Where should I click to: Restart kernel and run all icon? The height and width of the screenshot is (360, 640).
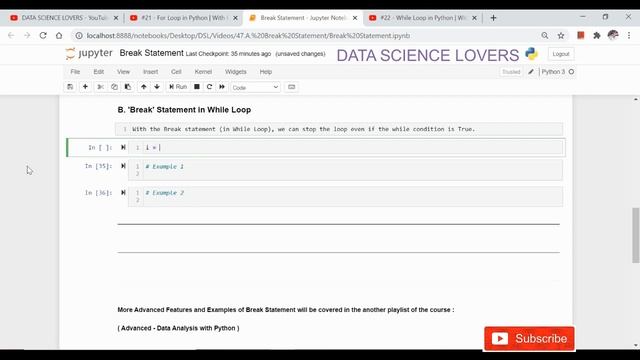click(x=222, y=87)
